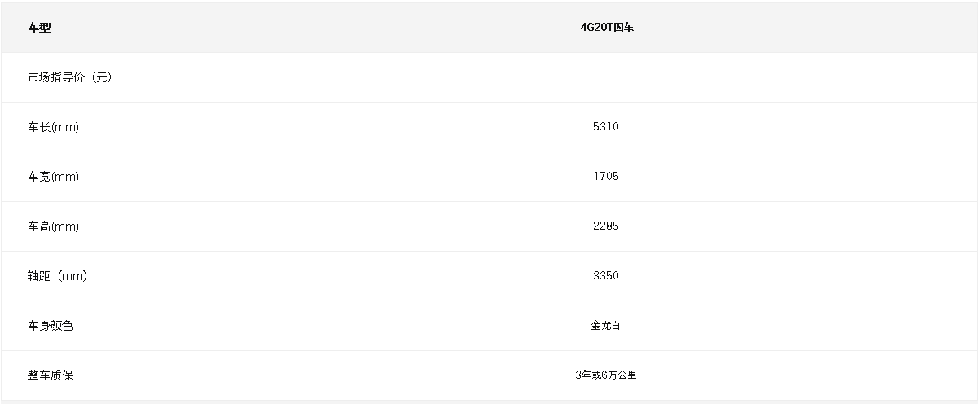This screenshot has height=404, width=980.
Task: Select the 轴距（mm）label
Action: (x=57, y=276)
